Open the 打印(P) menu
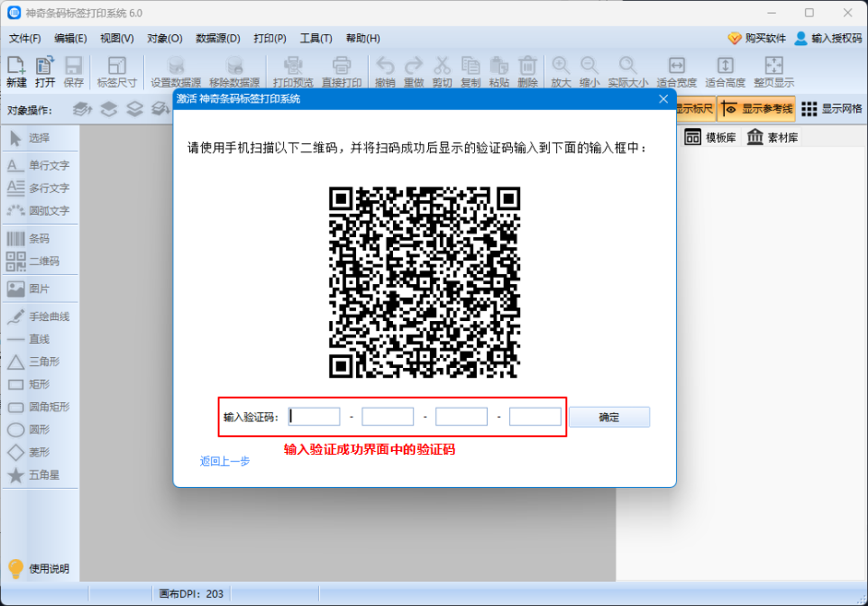The image size is (868, 606). coord(269,38)
